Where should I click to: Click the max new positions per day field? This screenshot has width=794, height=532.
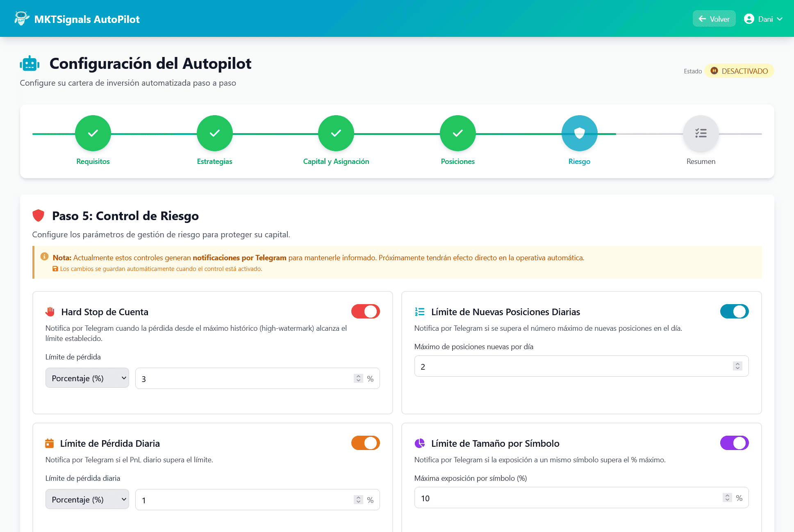coord(574,366)
